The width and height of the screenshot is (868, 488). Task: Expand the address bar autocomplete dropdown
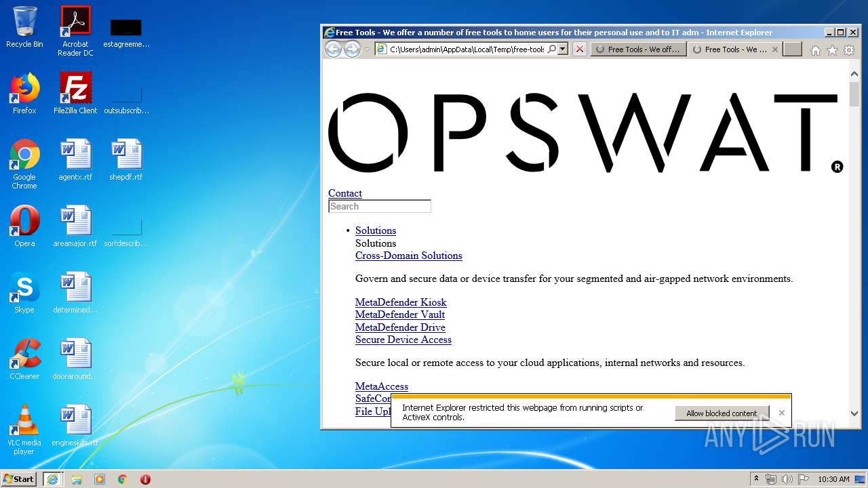pyautogui.click(x=562, y=49)
